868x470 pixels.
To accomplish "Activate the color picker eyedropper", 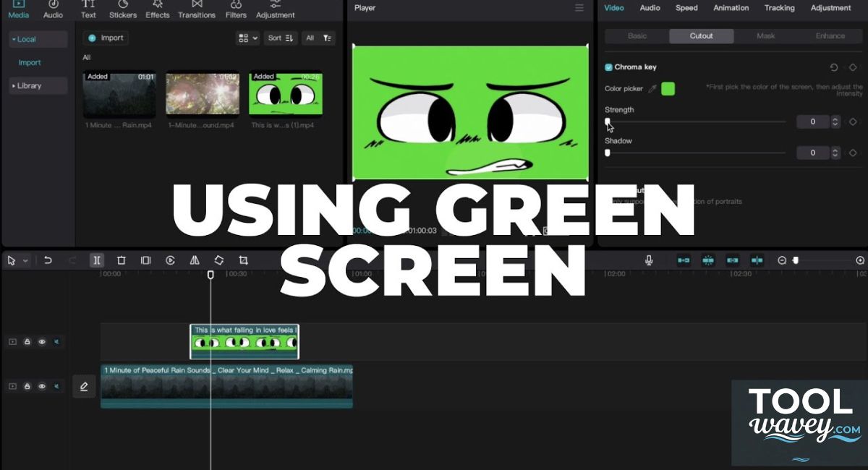I will tap(652, 89).
